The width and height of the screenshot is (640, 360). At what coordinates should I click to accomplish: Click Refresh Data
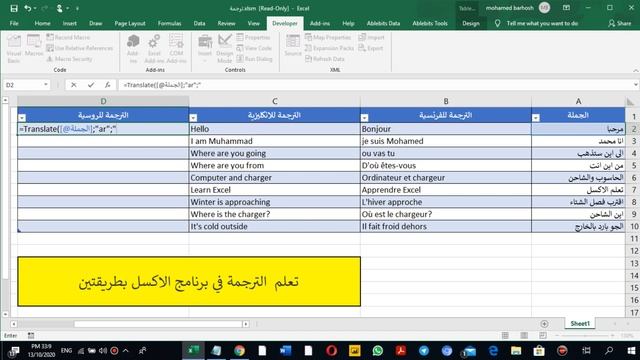coord(324,59)
